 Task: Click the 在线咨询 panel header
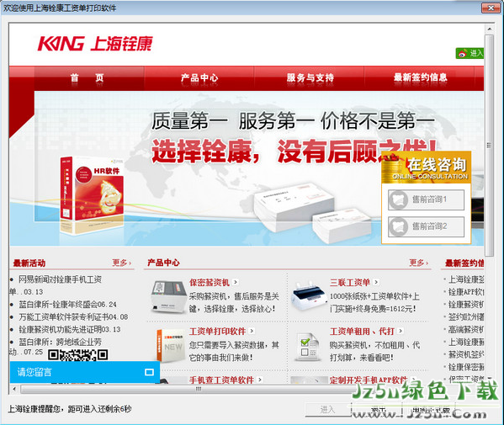[x=427, y=167]
